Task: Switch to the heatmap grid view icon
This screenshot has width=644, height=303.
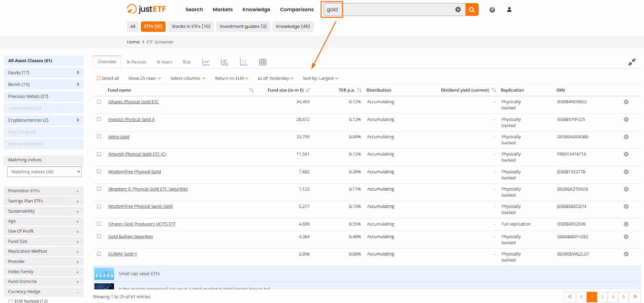Action: pyautogui.click(x=262, y=62)
